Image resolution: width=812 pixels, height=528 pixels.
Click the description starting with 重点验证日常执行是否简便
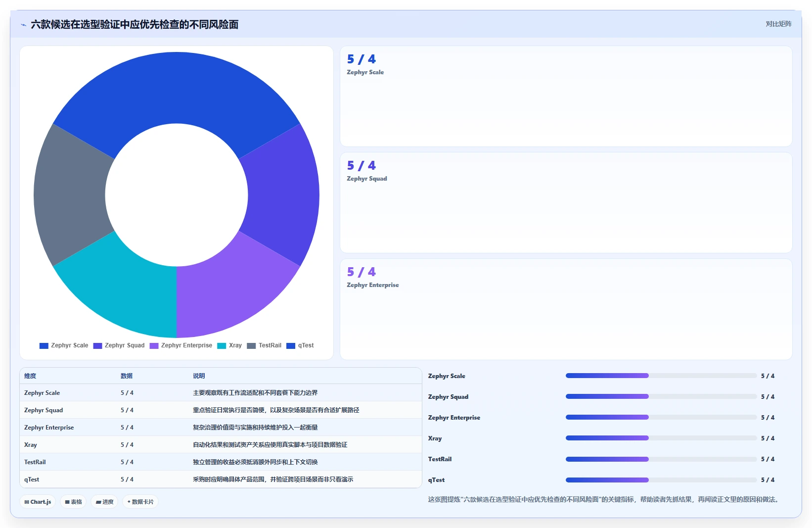(276, 410)
